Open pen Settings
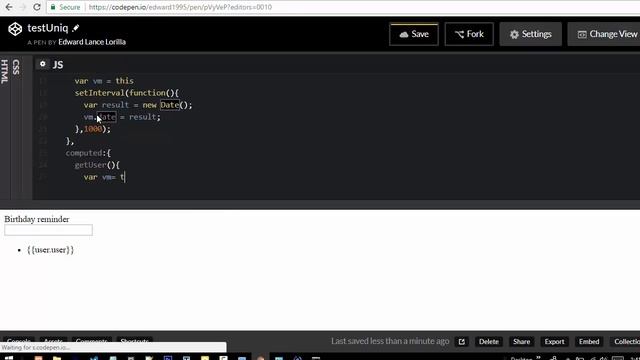 530,34
